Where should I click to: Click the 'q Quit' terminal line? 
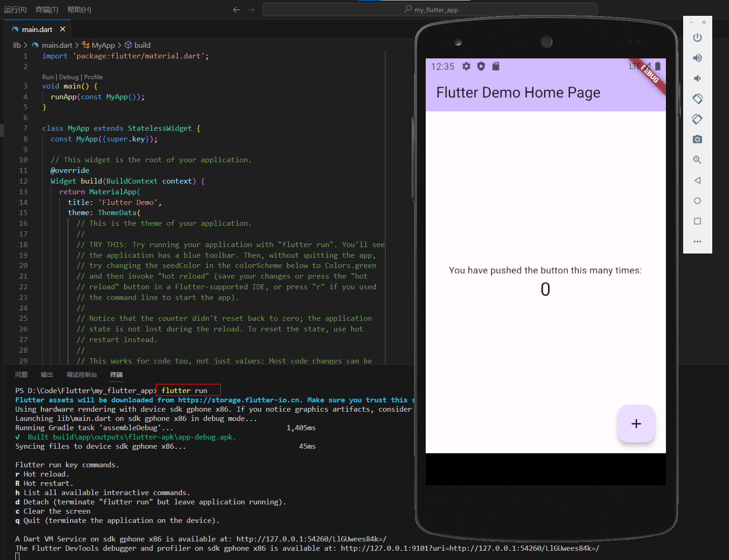pos(117,521)
